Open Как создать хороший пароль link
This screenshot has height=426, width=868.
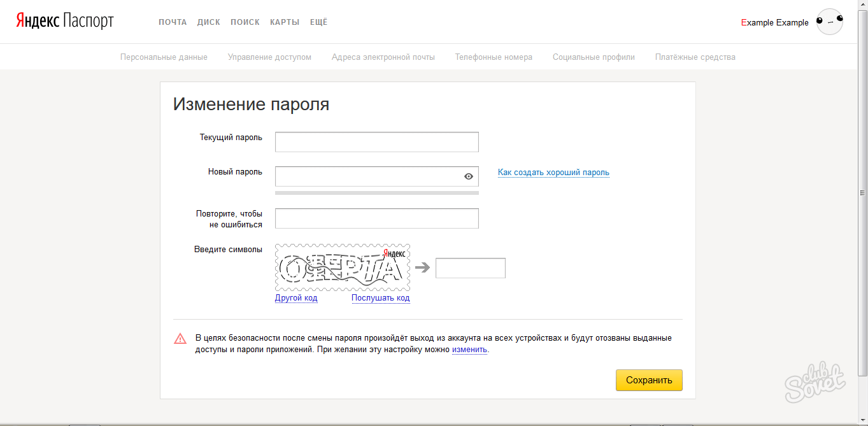(x=553, y=173)
